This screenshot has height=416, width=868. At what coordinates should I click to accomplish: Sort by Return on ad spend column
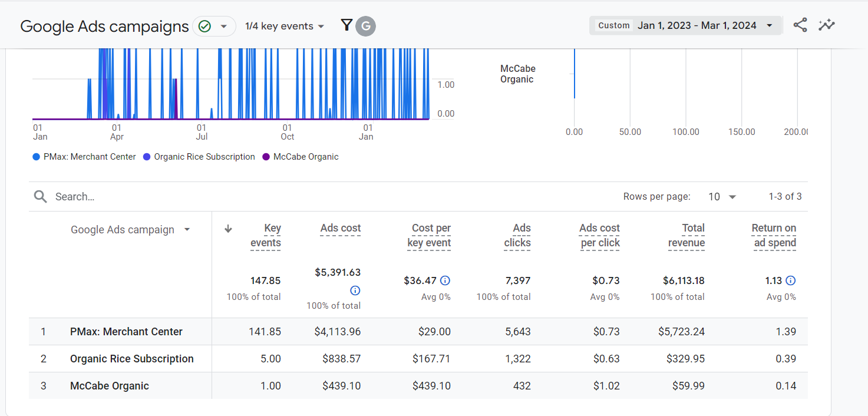tap(774, 236)
